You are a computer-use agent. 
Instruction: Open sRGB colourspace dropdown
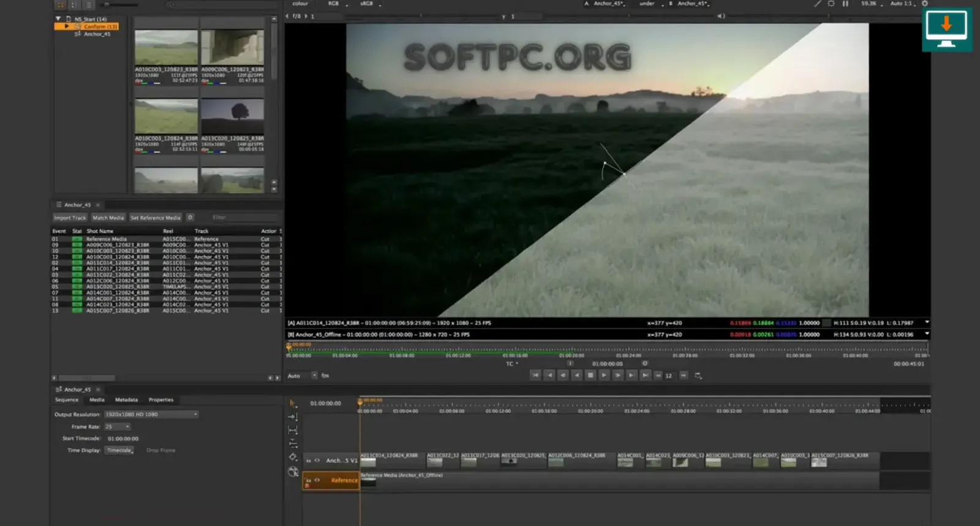pos(369,4)
